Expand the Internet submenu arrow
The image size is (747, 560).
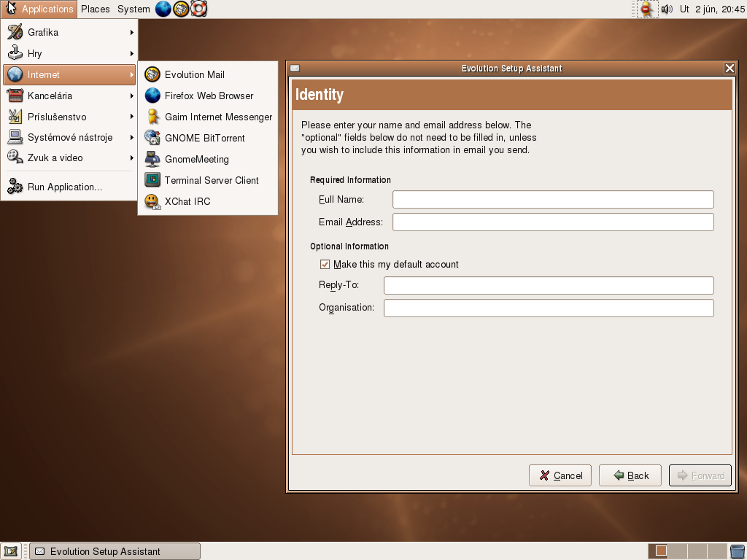pyautogui.click(x=131, y=75)
